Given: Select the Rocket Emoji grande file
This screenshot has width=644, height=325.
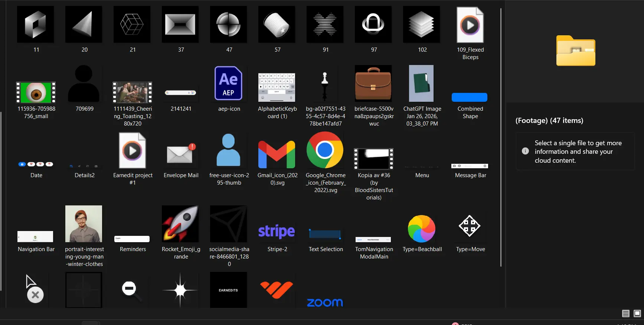Looking at the screenshot, I should click(x=181, y=224).
